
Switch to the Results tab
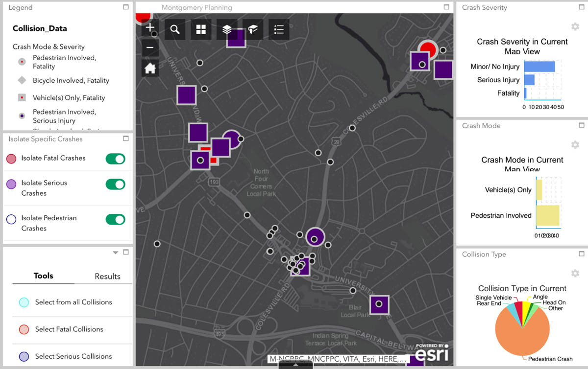coord(107,277)
